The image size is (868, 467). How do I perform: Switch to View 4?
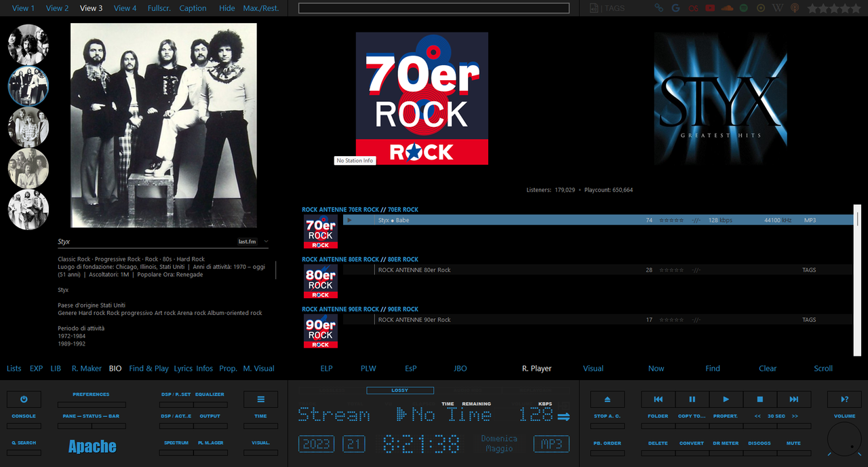pyautogui.click(x=125, y=8)
